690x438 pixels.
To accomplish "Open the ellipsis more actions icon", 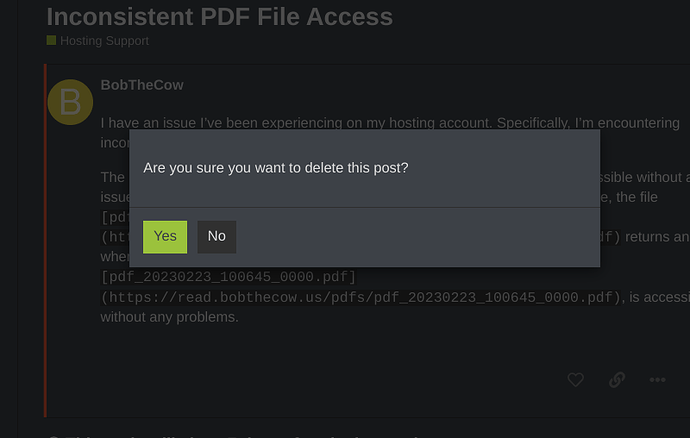I will [657, 379].
